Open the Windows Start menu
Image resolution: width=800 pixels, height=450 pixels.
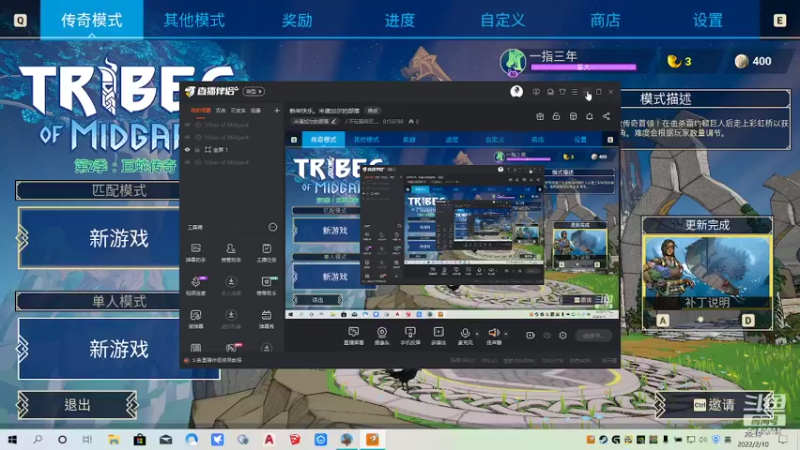(12, 439)
